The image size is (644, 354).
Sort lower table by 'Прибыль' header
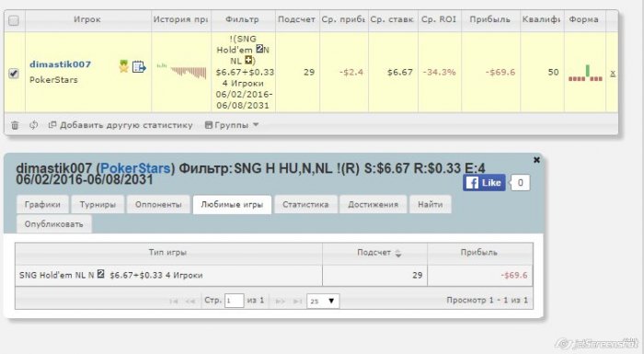coord(479,253)
